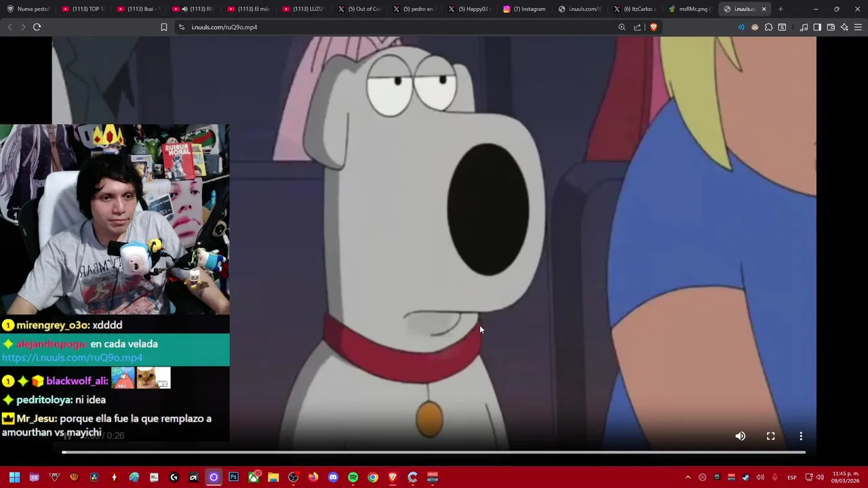Switch to the msRMc.png tab
868x488 pixels.
(x=690, y=9)
